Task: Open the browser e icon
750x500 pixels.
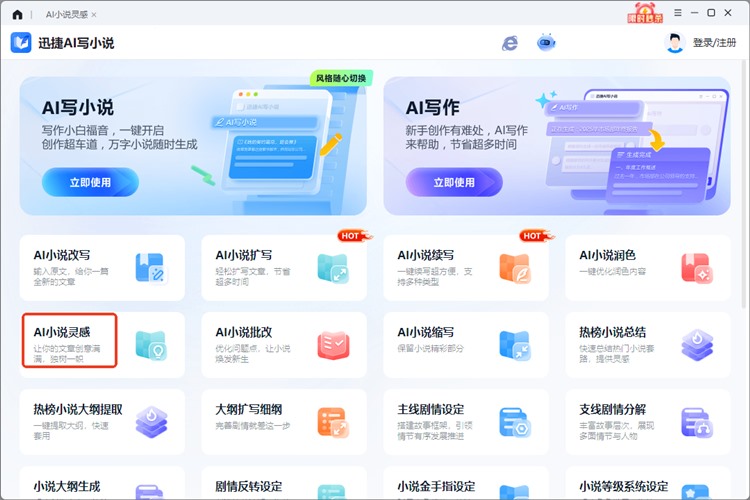Action: (510, 43)
